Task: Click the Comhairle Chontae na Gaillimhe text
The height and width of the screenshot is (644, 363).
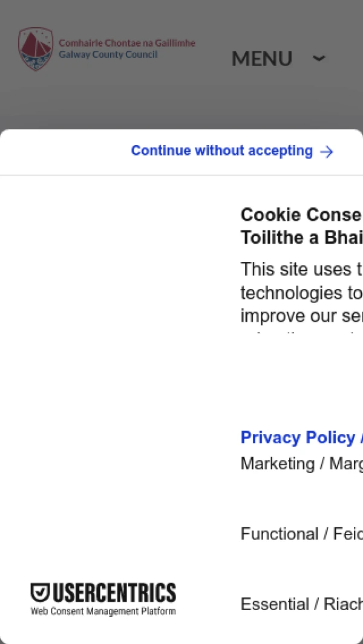Action: (127, 44)
